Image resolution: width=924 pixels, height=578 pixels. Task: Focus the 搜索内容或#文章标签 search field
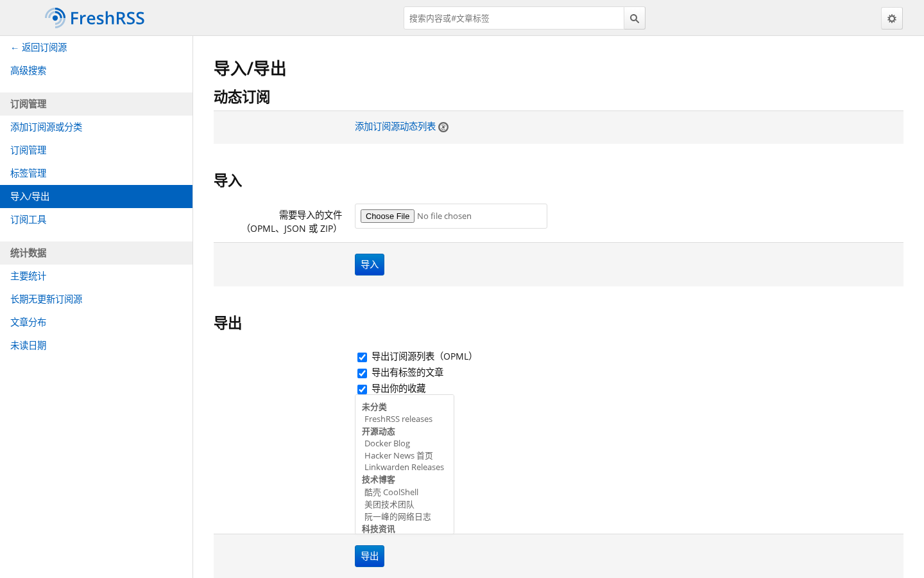pos(513,18)
